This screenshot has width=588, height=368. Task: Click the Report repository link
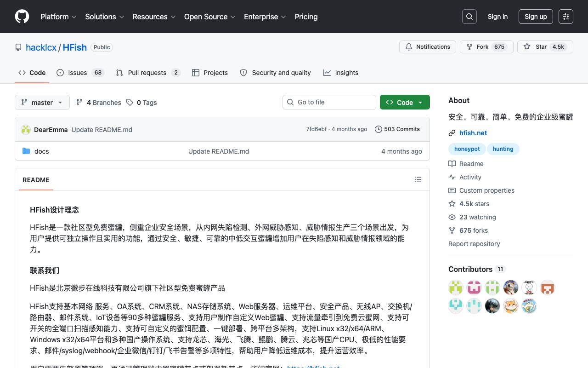point(474,244)
